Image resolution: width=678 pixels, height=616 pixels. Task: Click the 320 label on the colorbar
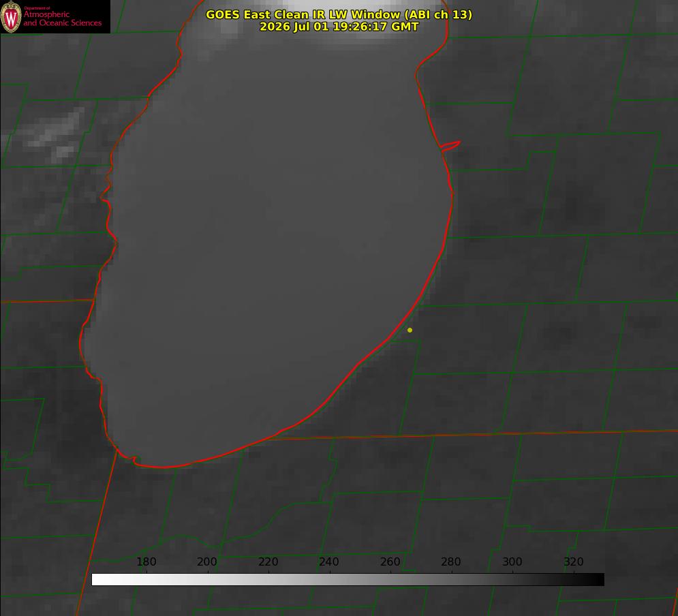(574, 561)
